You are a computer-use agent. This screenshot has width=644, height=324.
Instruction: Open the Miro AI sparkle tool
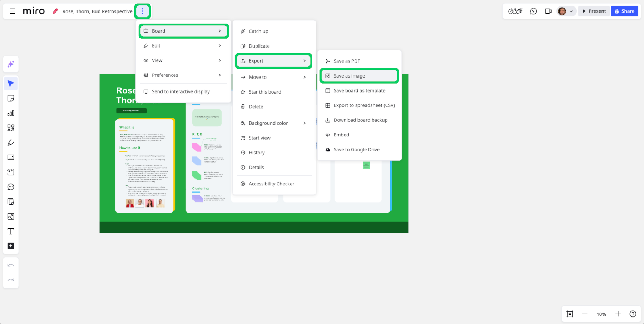coord(11,64)
